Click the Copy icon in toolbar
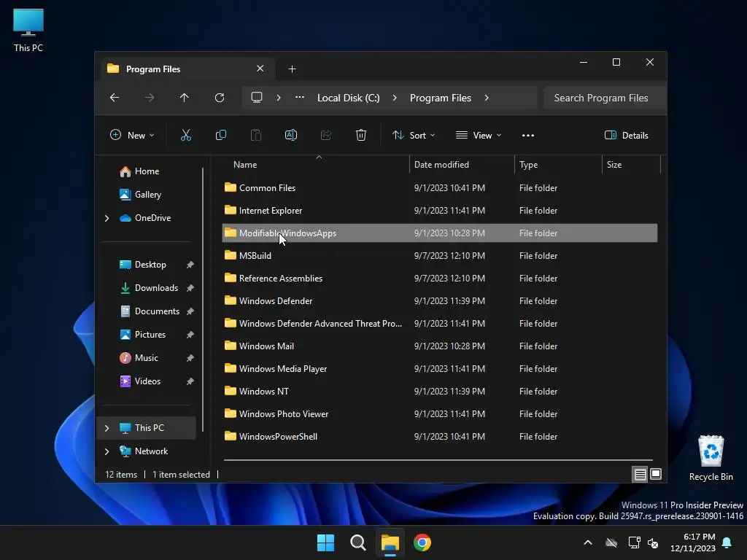 pyautogui.click(x=220, y=135)
